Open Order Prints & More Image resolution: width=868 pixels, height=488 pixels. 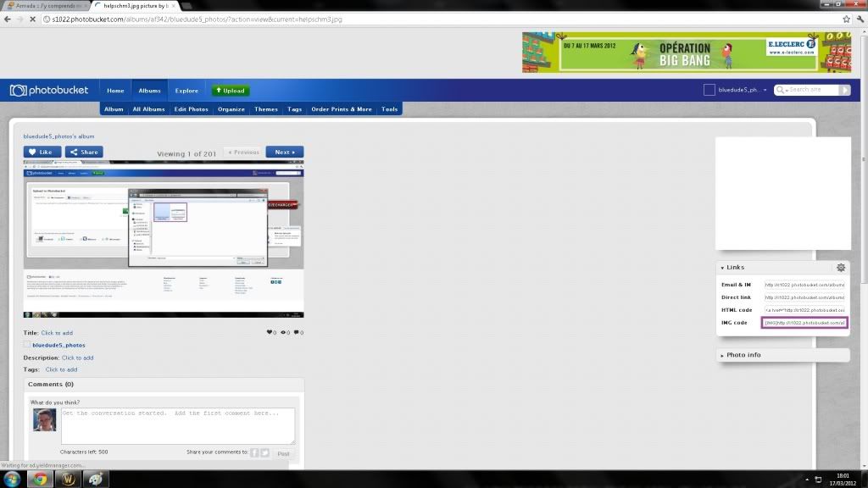341,109
